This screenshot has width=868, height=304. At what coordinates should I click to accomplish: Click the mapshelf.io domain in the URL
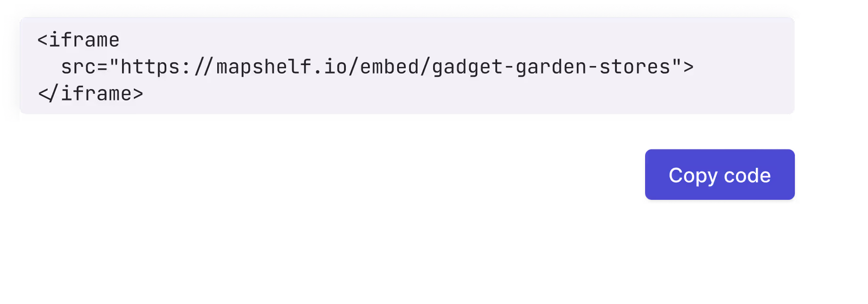(282, 66)
